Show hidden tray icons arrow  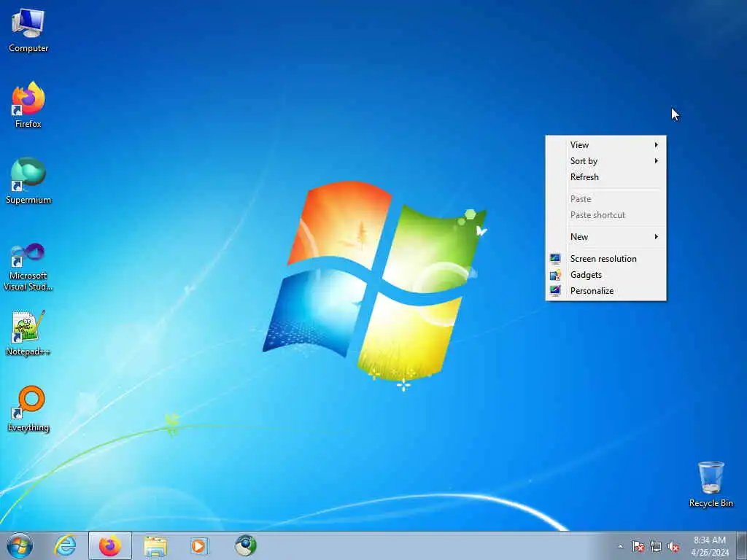pyautogui.click(x=620, y=546)
